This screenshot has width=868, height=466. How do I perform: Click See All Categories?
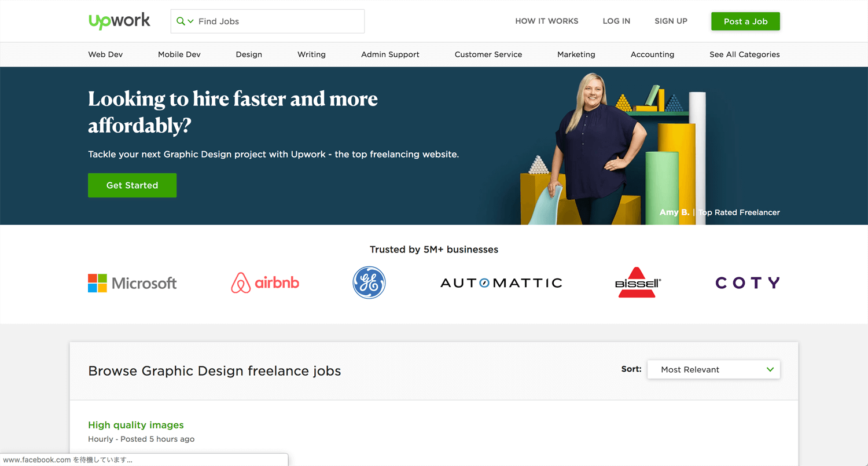[x=745, y=54]
